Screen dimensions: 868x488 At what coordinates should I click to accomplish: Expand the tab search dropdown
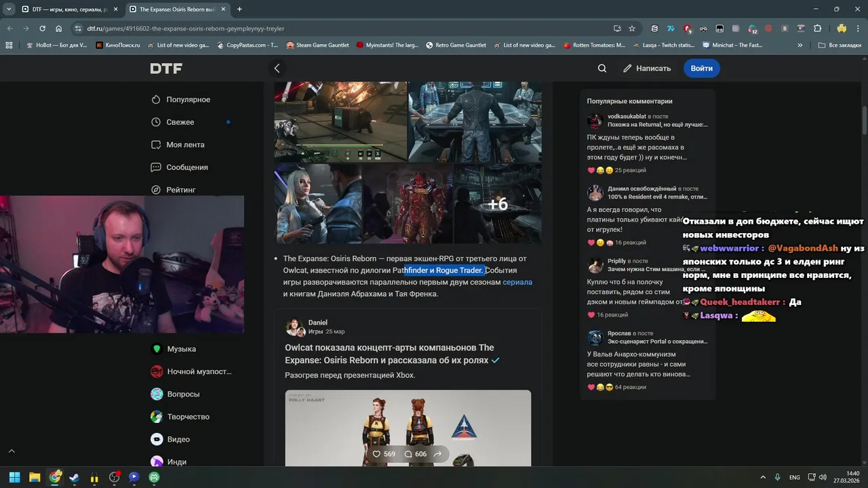9,9
